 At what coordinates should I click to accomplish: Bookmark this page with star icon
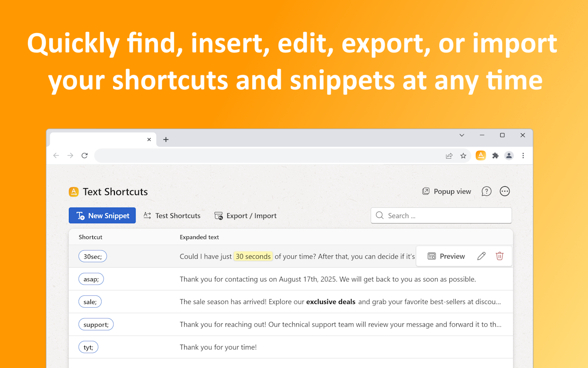[463, 155]
